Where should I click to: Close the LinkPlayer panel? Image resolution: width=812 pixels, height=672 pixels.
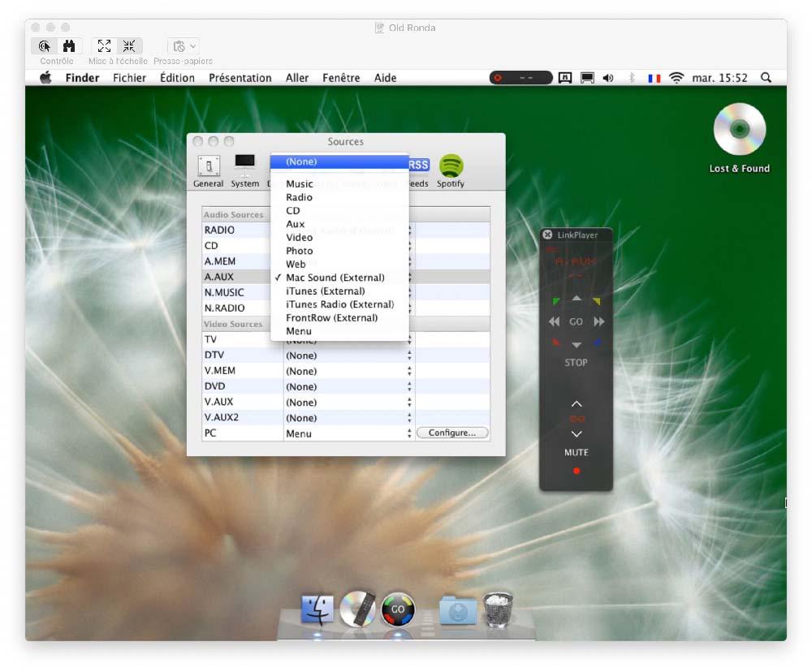(x=547, y=235)
